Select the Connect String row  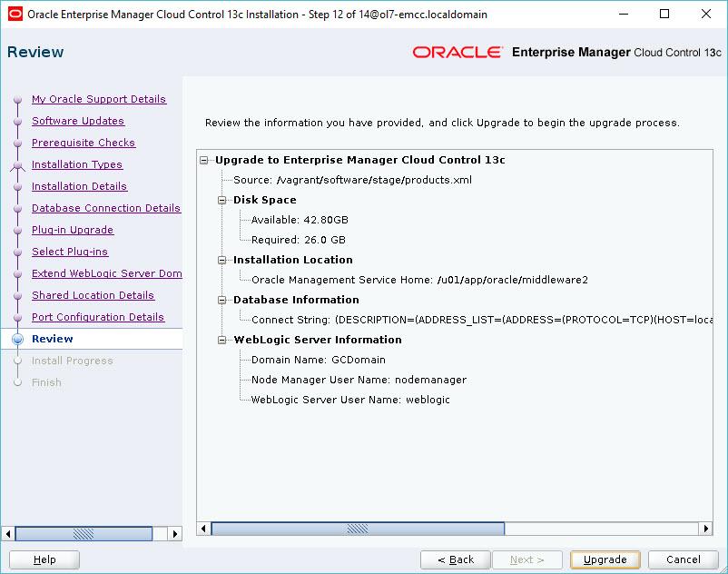coord(481,320)
